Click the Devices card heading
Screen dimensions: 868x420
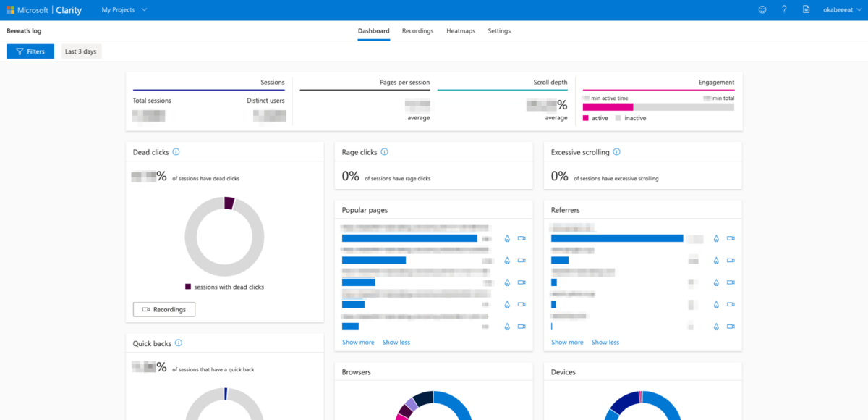[x=563, y=372]
